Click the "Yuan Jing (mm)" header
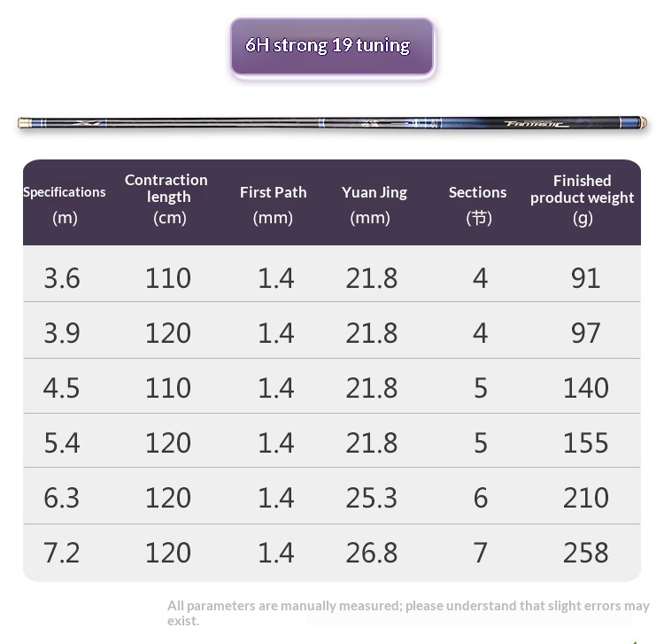 (x=374, y=204)
